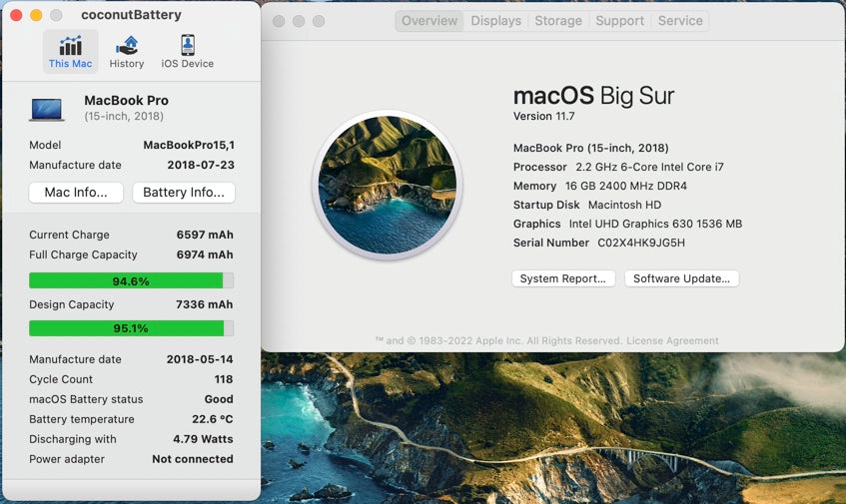Click the Discharging with 4.79 Watts value
This screenshot has height=504, width=846.
(x=203, y=439)
